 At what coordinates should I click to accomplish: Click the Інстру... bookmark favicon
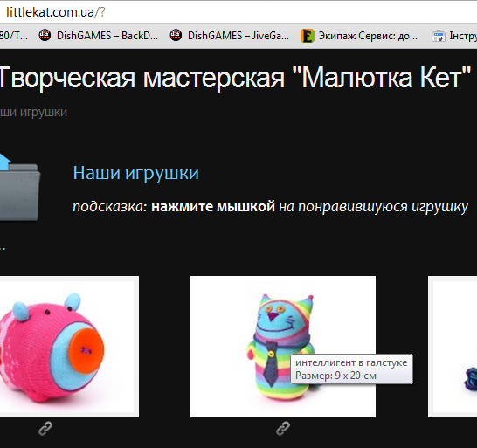pyautogui.click(x=438, y=36)
